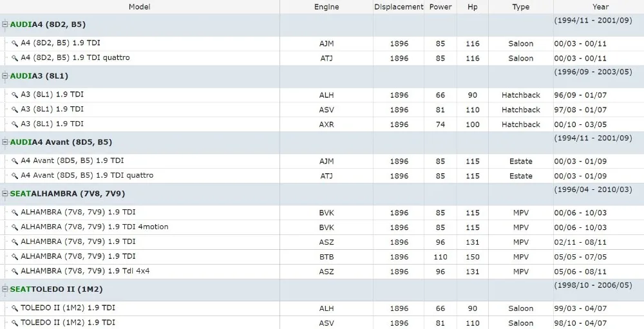Viewport: 644px width, 329px height.
Task: Collapse the SEAT ALHAMBRA (7V8, 7V9) group
Action: [x=5, y=193]
